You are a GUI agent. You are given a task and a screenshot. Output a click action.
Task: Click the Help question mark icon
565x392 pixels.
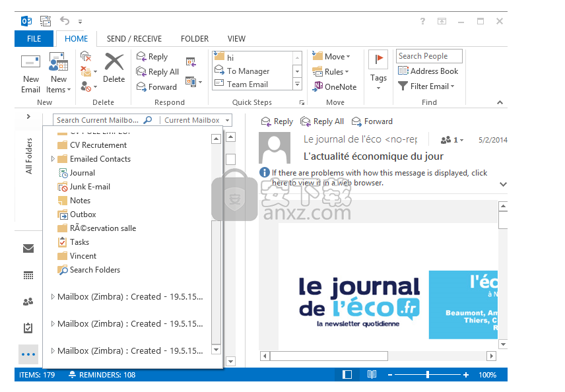422,21
